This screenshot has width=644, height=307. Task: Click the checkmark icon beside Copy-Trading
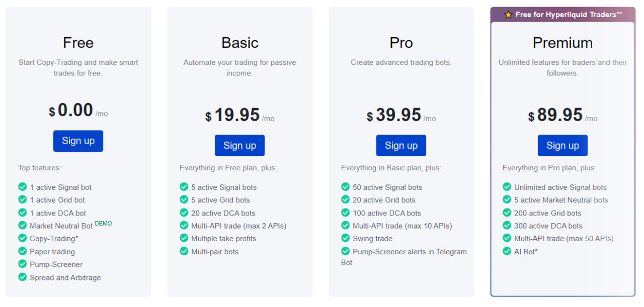[23, 238]
